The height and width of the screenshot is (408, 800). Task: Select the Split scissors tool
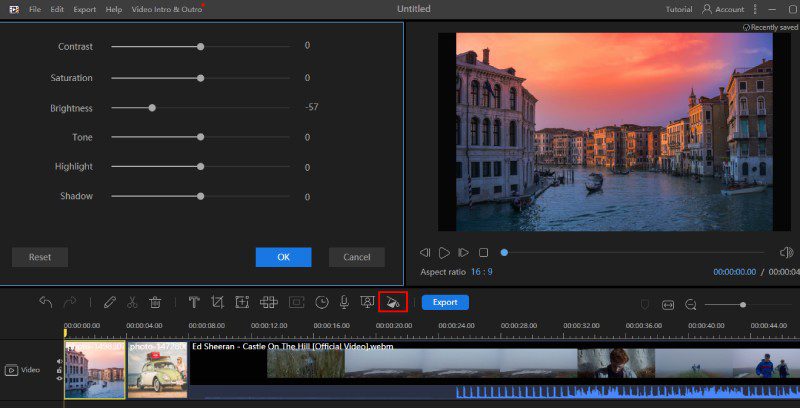pos(132,302)
